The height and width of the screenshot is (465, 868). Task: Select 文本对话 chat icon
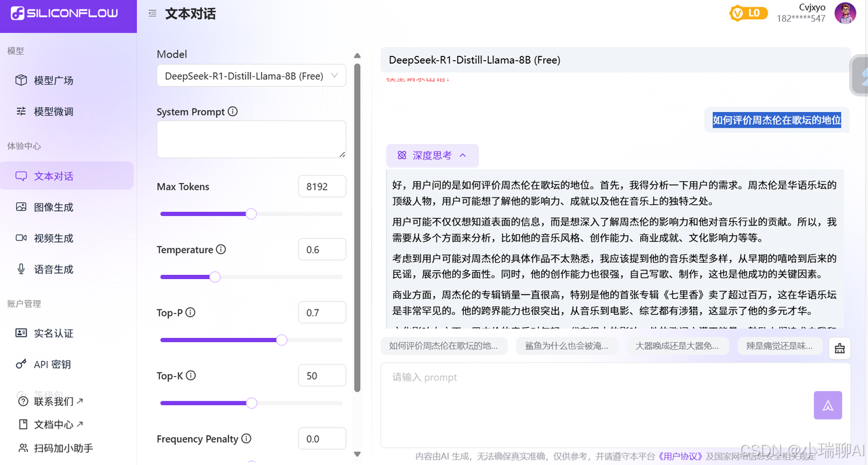point(21,176)
